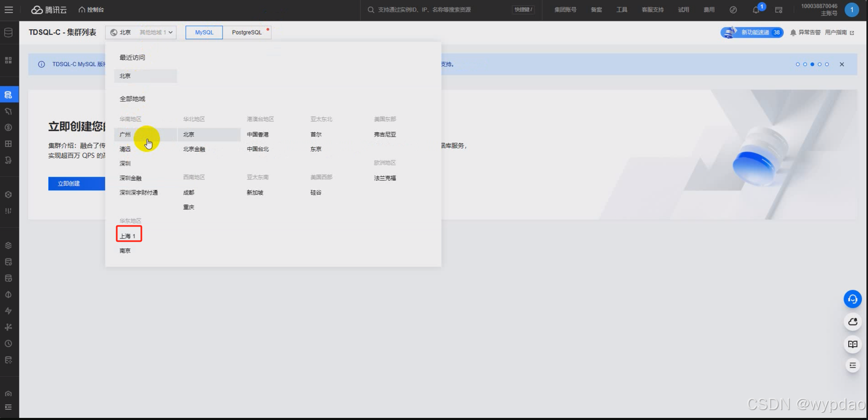This screenshot has width=868, height=420.
Task: Open the floating customer service headset button
Action: [x=852, y=299]
